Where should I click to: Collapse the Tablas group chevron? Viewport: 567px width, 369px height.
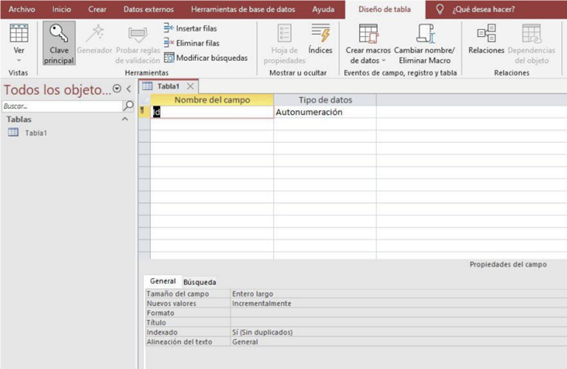click(x=125, y=119)
